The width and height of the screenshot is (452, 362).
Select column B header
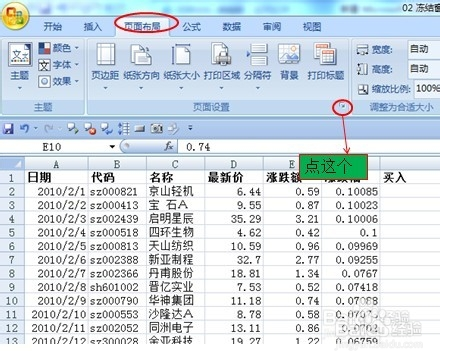(117, 164)
